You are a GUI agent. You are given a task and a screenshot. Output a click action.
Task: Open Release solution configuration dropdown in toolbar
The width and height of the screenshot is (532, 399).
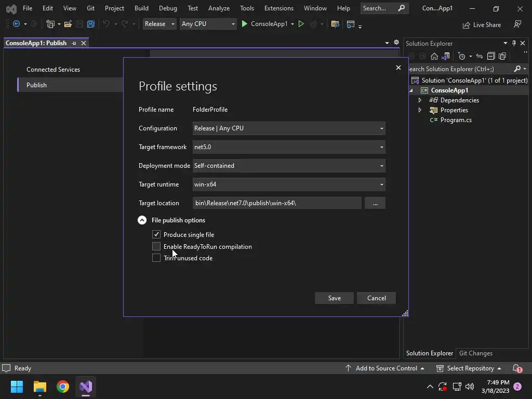[x=159, y=24]
